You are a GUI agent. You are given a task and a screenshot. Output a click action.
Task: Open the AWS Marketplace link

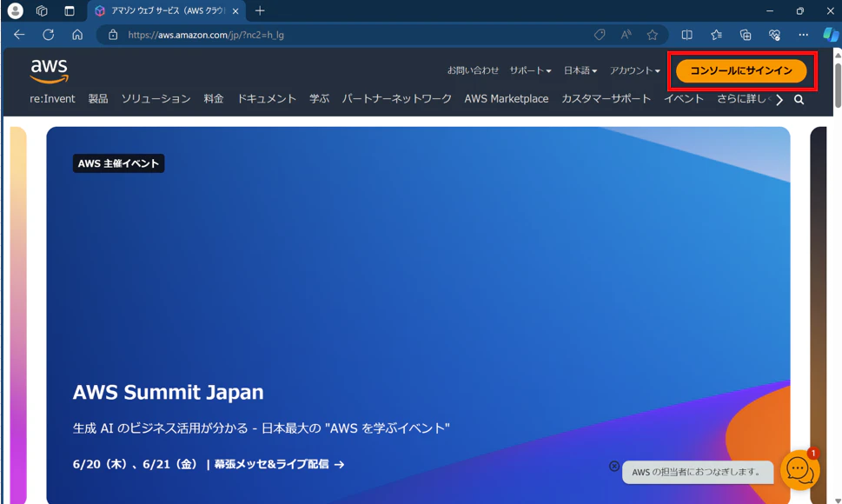click(x=507, y=99)
